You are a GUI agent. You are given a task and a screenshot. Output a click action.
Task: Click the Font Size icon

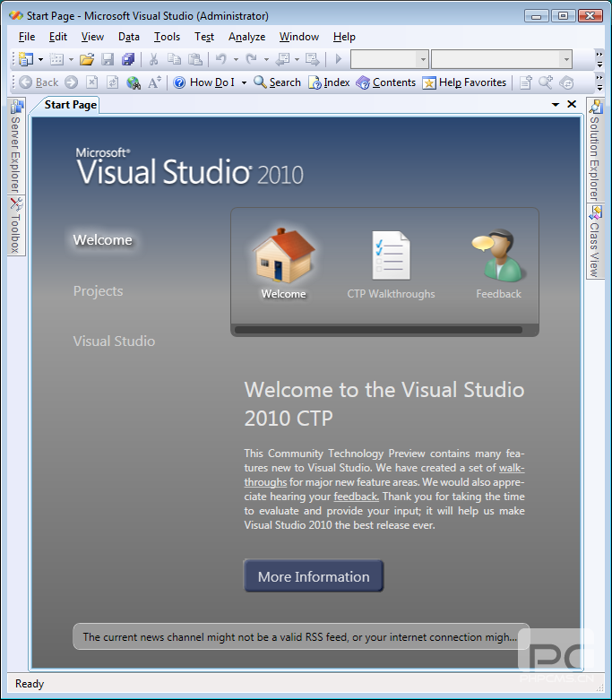pos(154,82)
